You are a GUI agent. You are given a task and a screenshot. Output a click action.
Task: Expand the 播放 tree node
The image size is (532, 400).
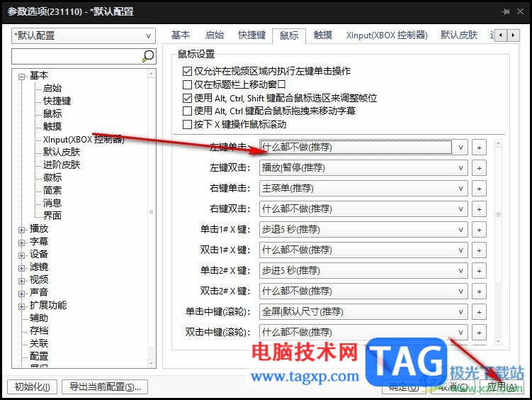point(22,230)
